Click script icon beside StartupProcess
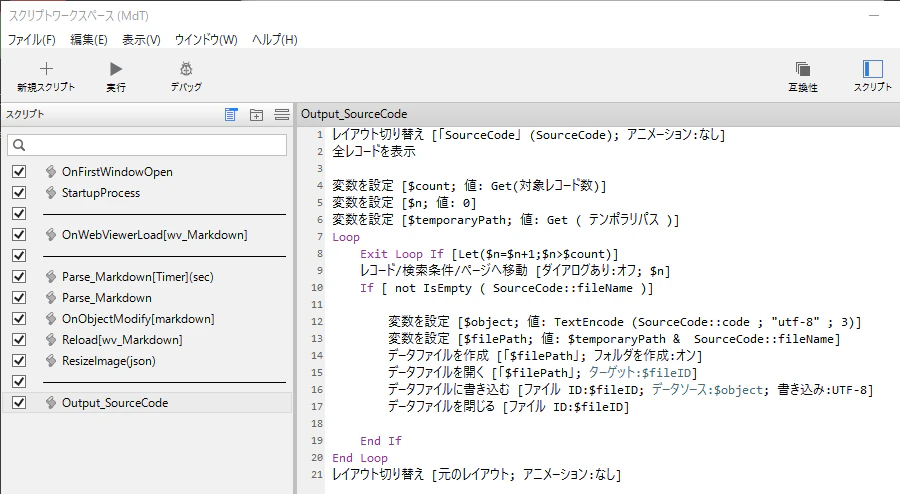Viewport: 900px width, 494px height. point(51,193)
